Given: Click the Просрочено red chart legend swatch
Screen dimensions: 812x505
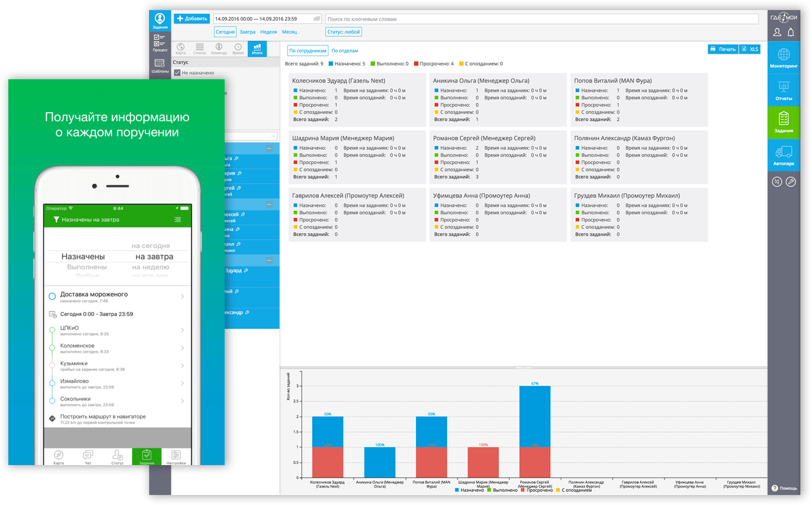Looking at the screenshot, I should click(523, 490).
